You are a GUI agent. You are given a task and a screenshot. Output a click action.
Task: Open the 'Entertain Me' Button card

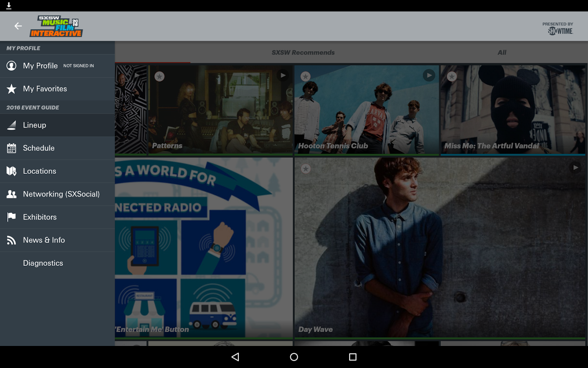coord(204,247)
